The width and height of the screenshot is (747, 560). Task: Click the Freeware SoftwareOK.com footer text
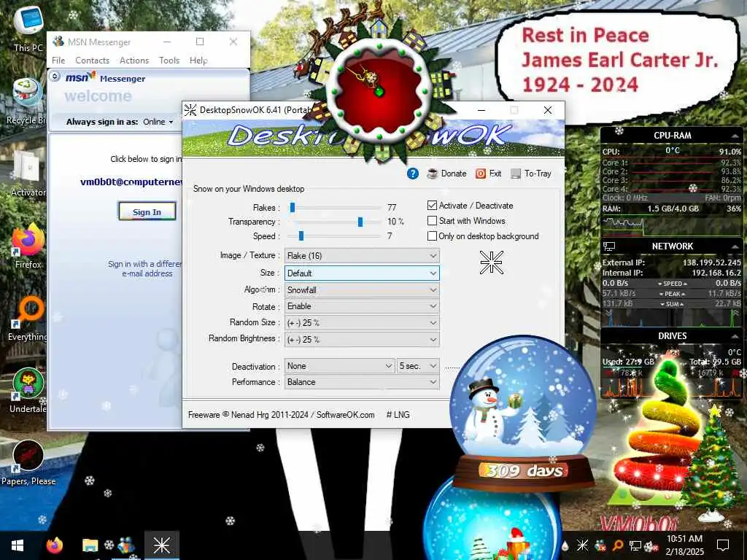281,415
